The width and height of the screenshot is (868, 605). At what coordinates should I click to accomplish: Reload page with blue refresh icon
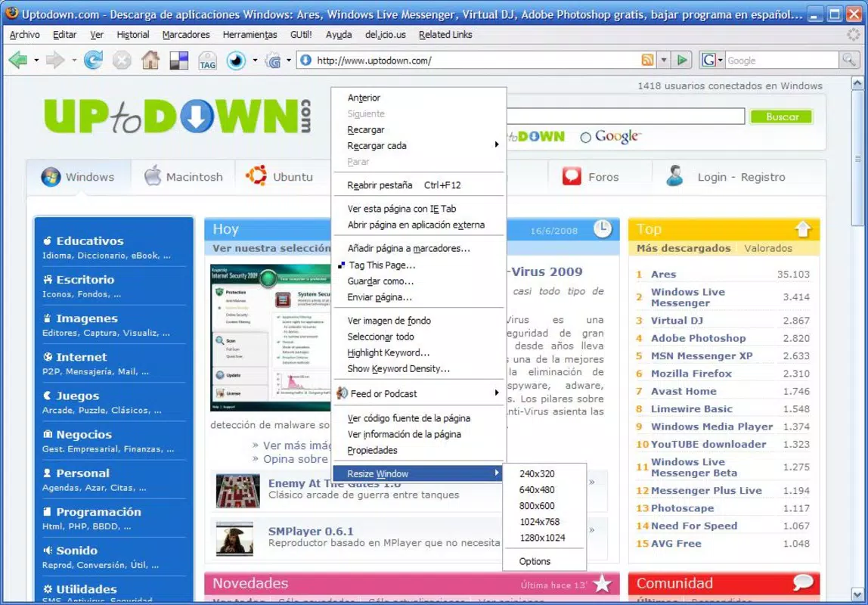[x=93, y=60]
